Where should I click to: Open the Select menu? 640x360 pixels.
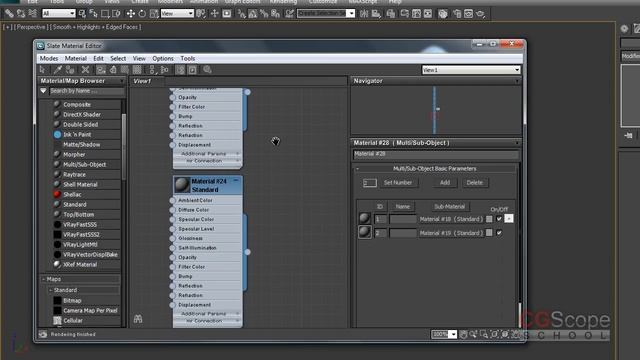(118, 58)
